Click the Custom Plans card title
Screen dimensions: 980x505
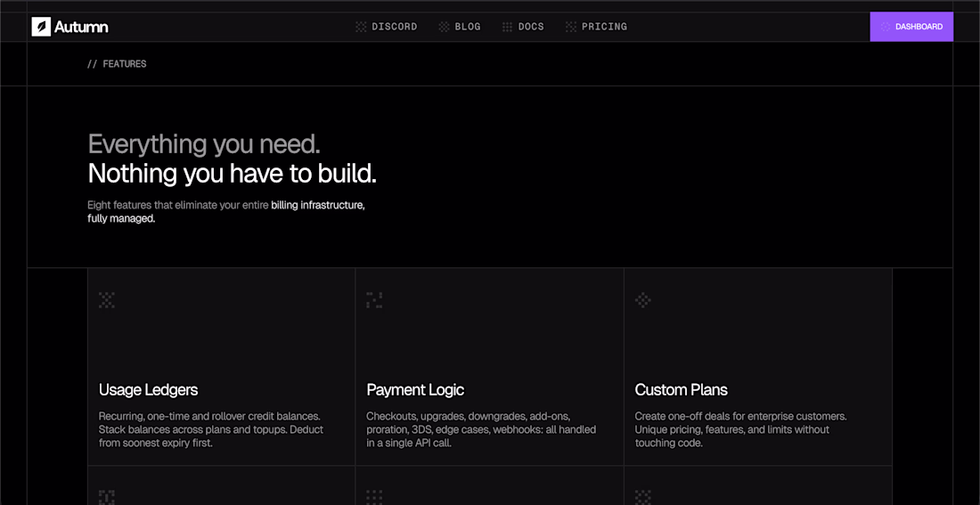pos(682,390)
